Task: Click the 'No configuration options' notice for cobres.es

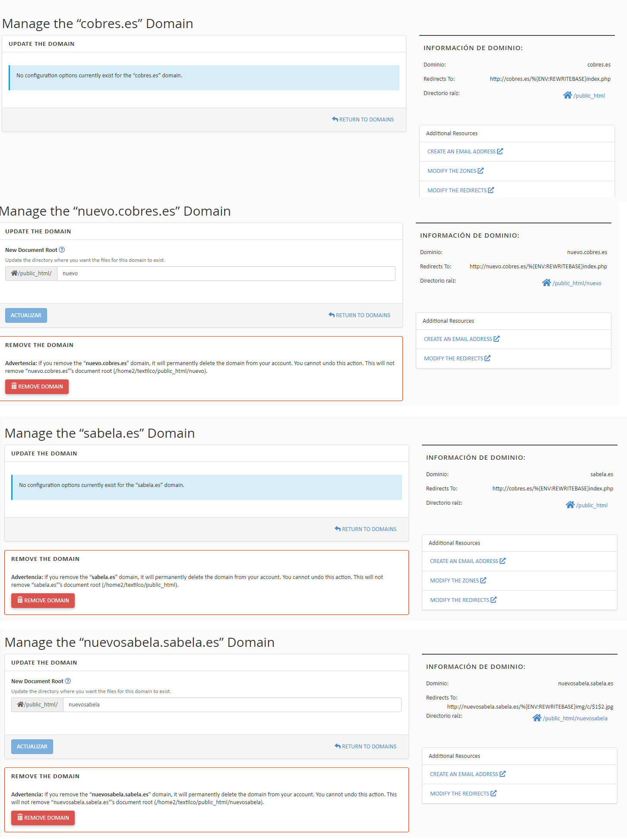Action: (204, 78)
